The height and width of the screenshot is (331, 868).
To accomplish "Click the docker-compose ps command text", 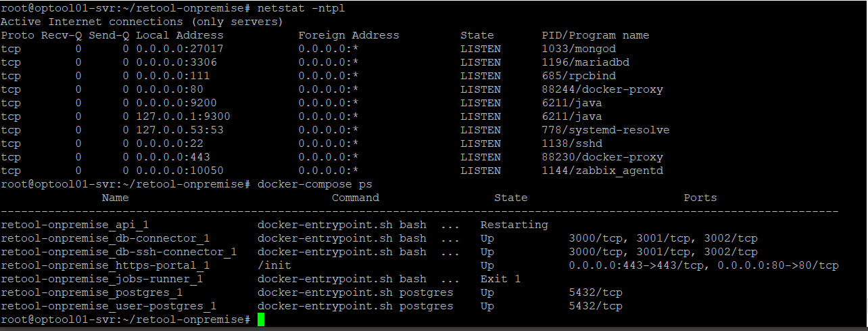I will [315, 184].
